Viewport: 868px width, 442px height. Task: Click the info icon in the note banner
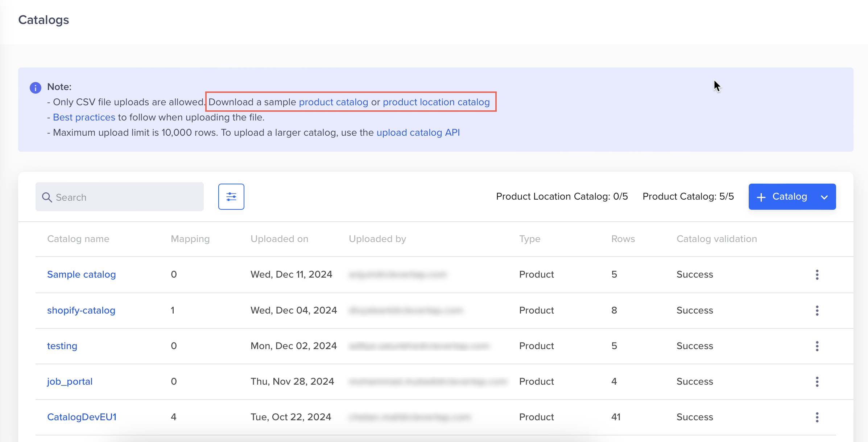[x=35, y=87]
